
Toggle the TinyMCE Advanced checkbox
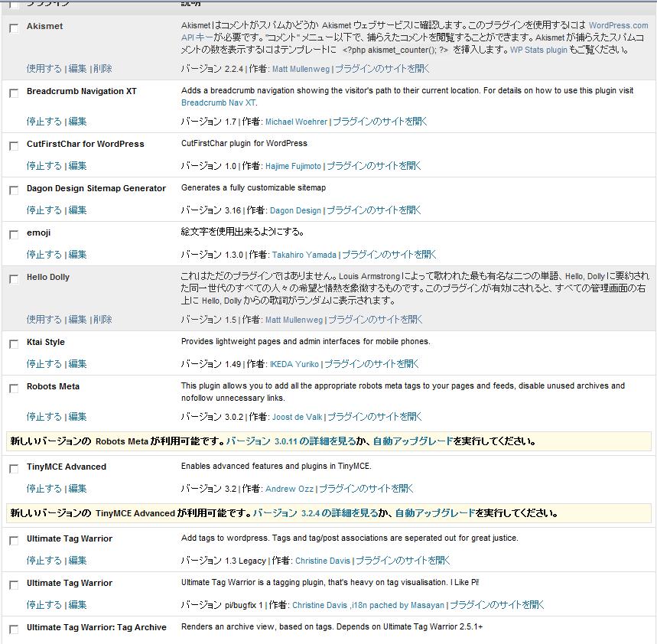point(14,469)
